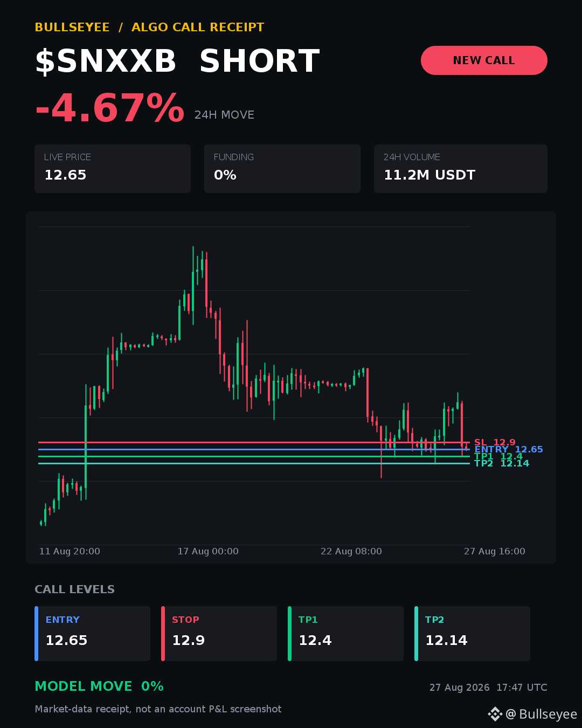Click the 11 Aug 20:00 axis label
The image size is (582, 728).
70,551
